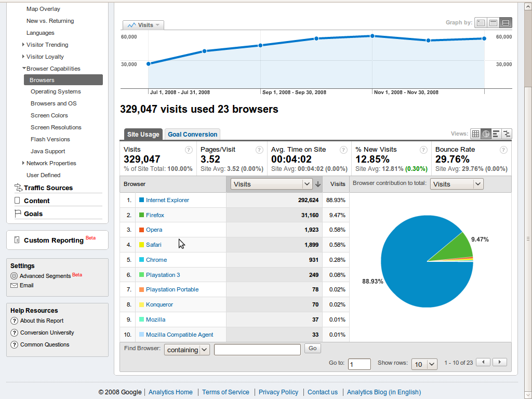
Task: Open the table column Visits dropdown
Action: point(271,184)
